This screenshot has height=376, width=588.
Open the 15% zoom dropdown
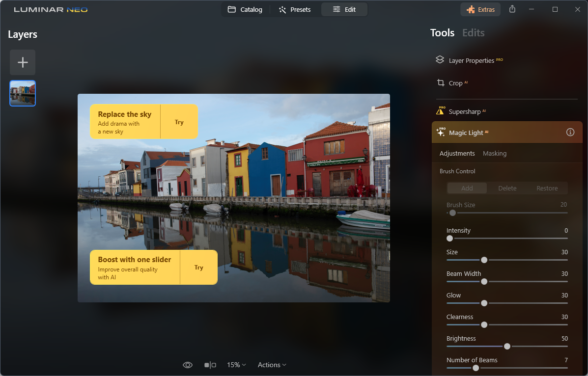coord(236,365)
